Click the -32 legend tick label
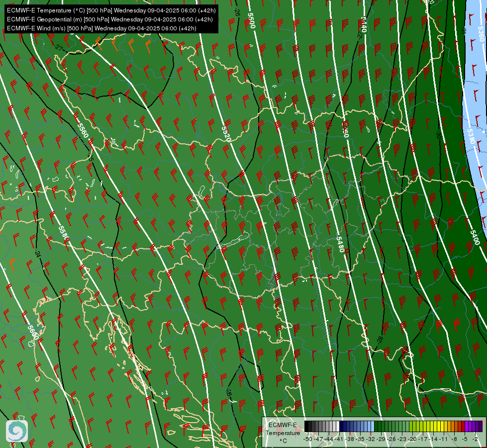 click(x=371, y=440)
